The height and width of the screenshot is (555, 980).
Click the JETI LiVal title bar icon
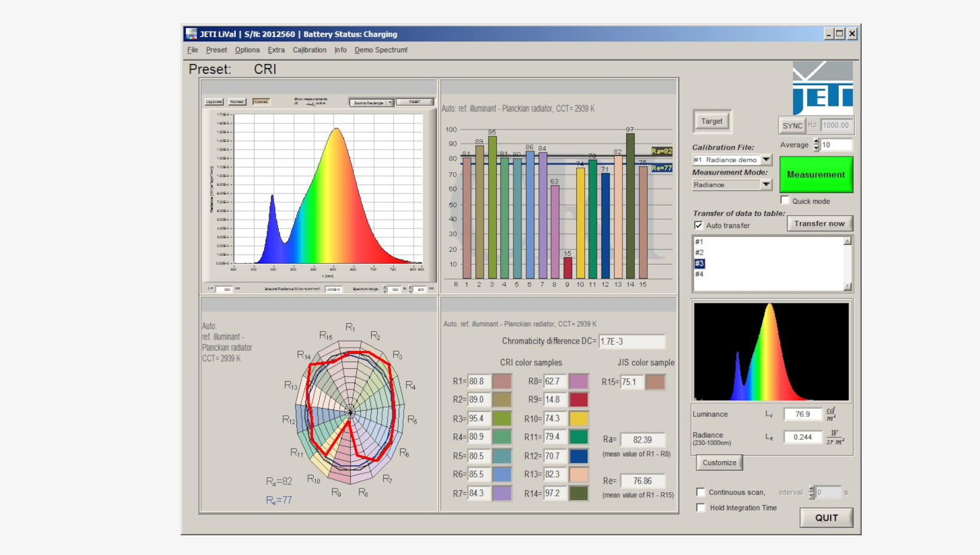[192, 34]
